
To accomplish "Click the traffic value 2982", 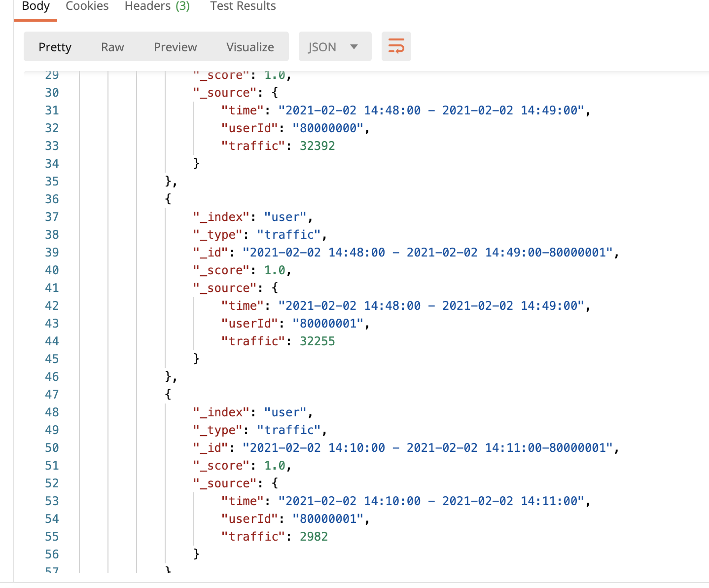I will click(x=314, y=537).
